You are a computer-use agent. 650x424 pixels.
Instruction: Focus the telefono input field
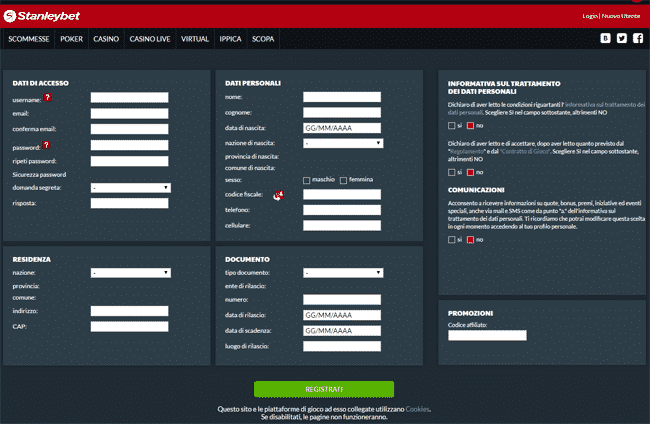click(342, 210)
